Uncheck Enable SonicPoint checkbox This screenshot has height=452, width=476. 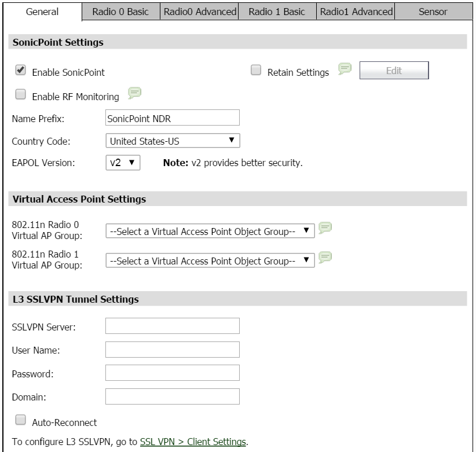20,70
